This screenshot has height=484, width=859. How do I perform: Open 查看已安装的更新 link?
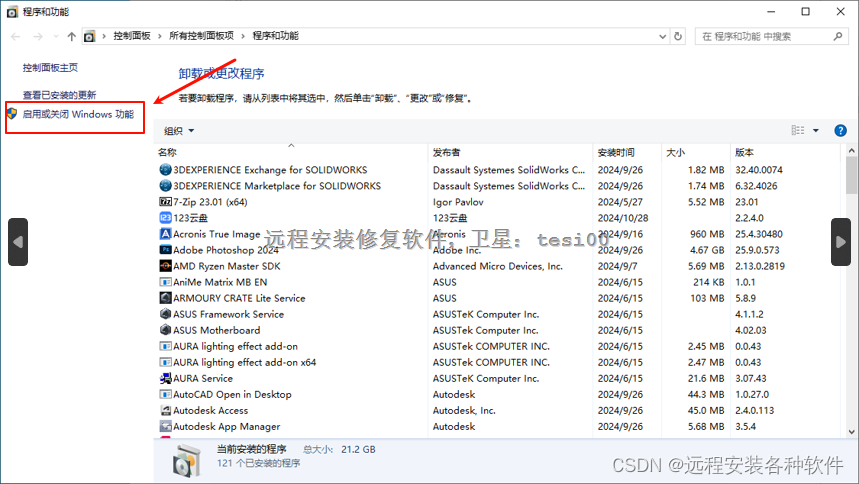[x=59, y=95]
